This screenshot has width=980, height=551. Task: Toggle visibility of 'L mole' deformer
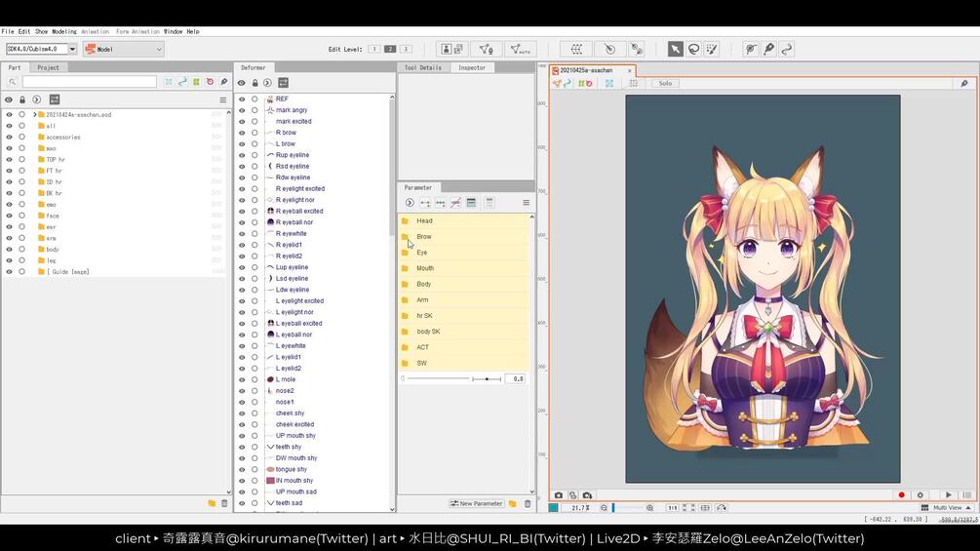(242, 379)
